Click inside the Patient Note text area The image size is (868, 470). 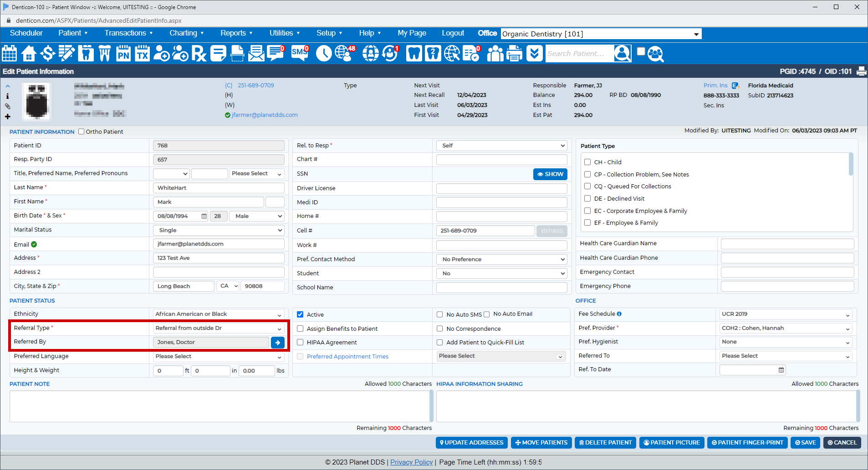tap(220, 406)
